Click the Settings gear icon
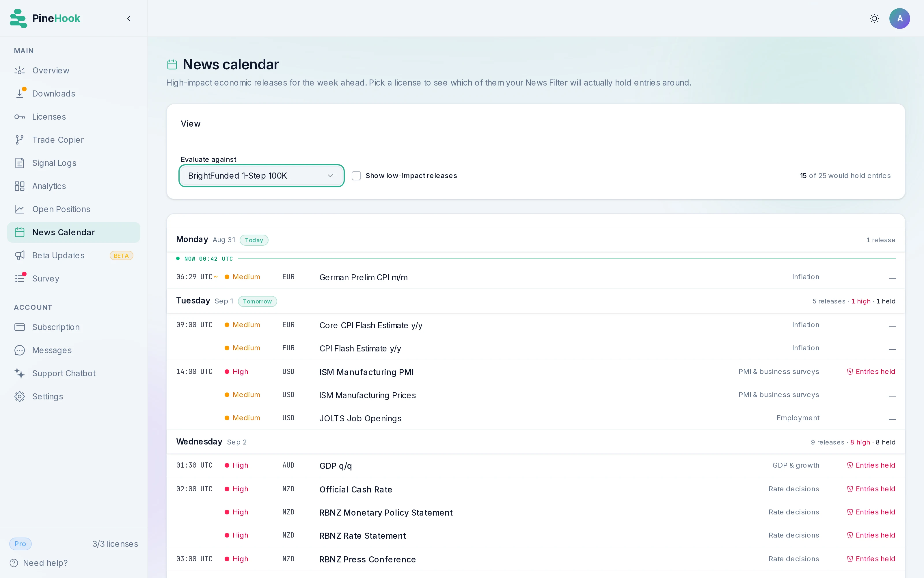The height and width of the screenshot is (578, 924). coord(19,397)
